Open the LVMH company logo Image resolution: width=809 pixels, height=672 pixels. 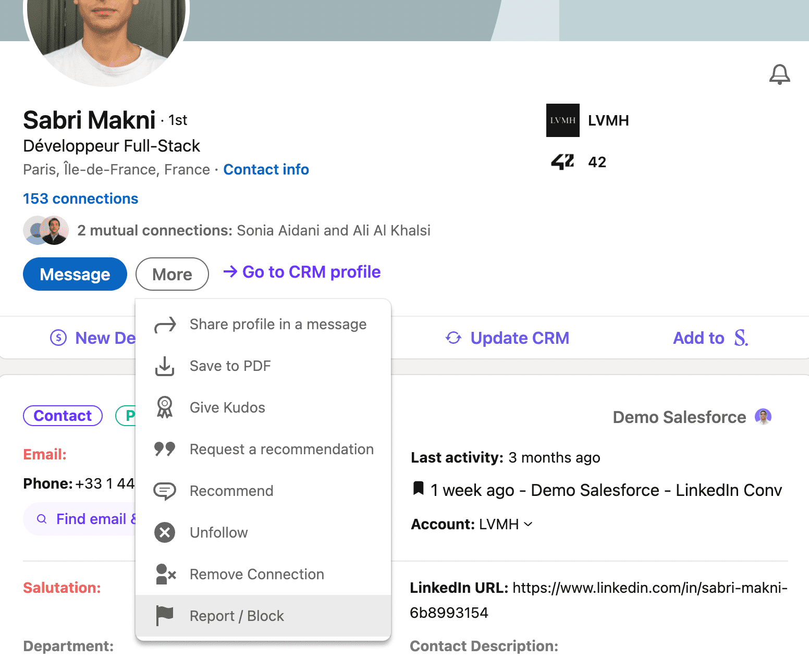(x=562, y=120)
